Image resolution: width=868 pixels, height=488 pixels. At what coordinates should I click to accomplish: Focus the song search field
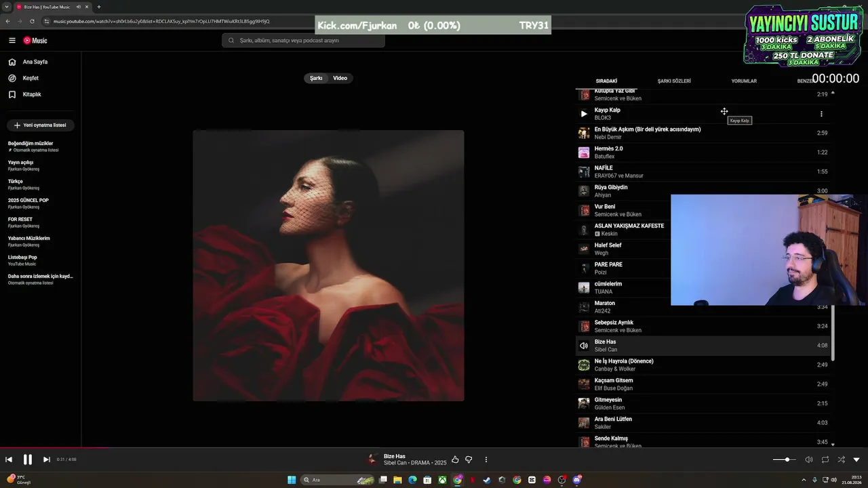pos(303,41)
